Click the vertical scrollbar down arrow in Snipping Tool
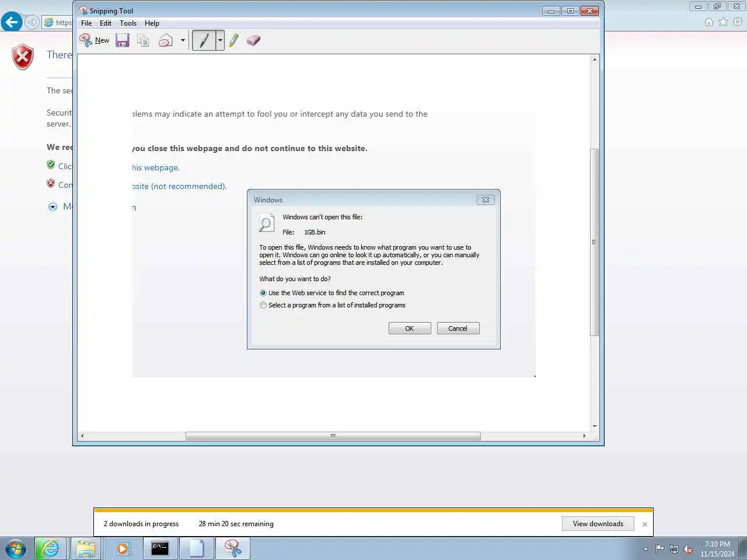The height and width of the screenshot is (560, 747). click(595, 426)
